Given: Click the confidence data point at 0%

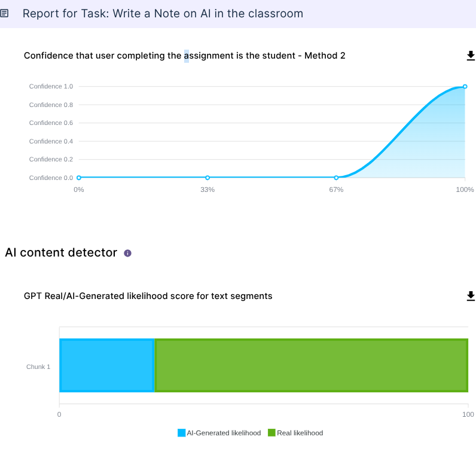Looking at the screenshot, I should pos(79,178).
